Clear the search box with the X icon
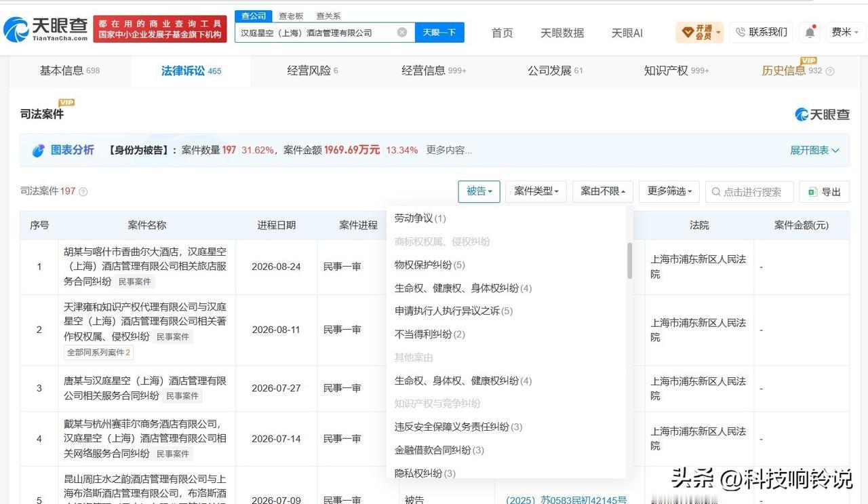Image resolution: width=868 pixels, height=504 pixels. (402, 32)
